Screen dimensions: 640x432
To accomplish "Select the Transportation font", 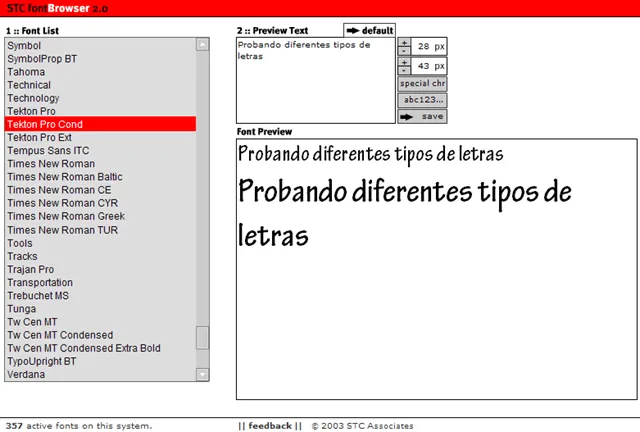I will click(x=100, y=282).
